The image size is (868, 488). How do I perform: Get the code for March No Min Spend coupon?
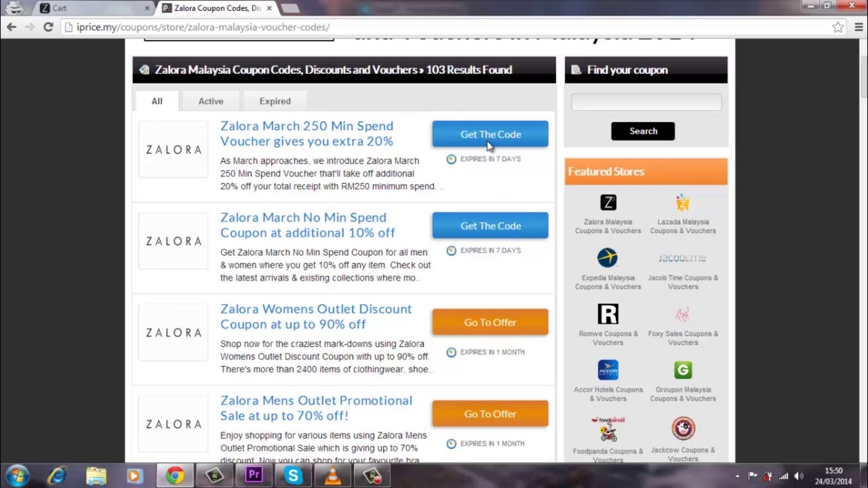490,226
